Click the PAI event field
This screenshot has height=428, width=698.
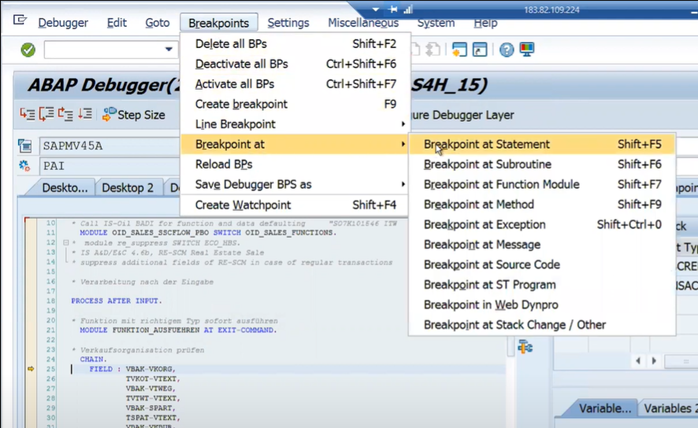click(110, 166)
